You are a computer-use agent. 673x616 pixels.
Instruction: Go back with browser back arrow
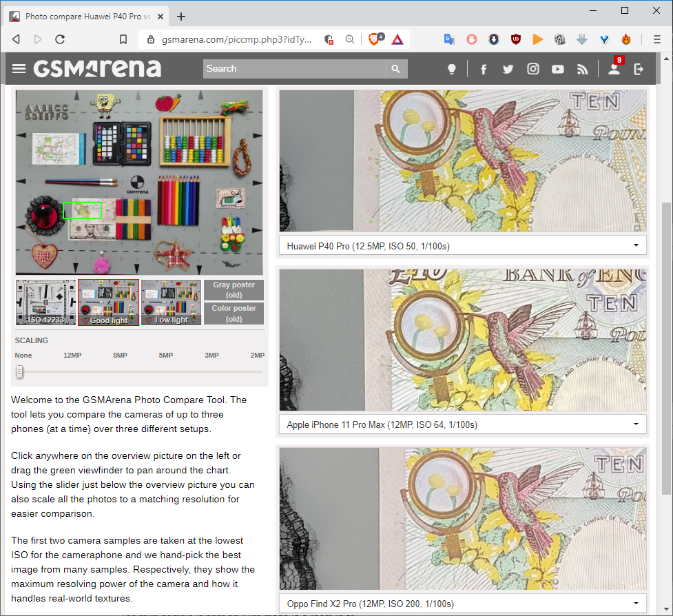16,39
